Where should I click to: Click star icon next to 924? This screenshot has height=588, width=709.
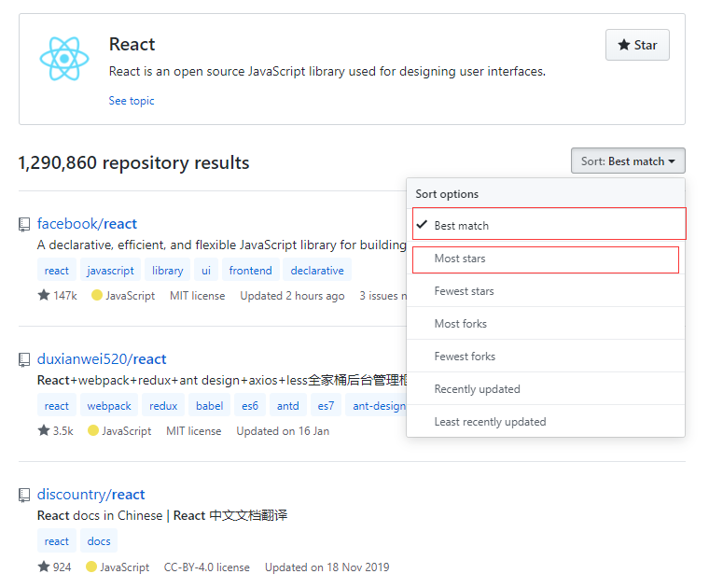[x=44, y=567]
